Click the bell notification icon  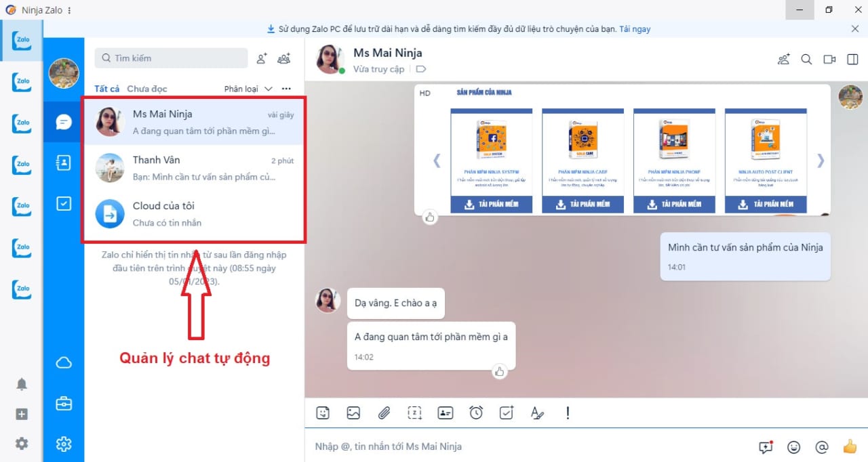[x=22, y=384]
